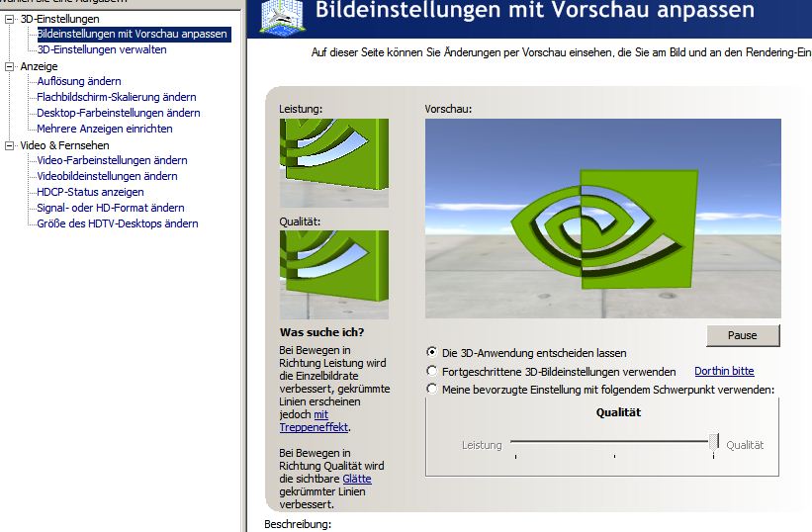Collapse the 3D-Einstellungen tree node

(x=9, y=19)
